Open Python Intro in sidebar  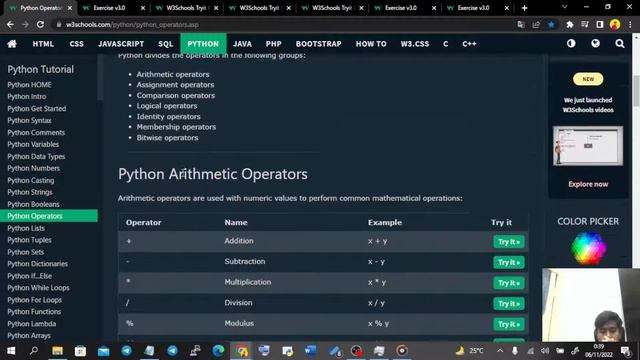(27, 97)
